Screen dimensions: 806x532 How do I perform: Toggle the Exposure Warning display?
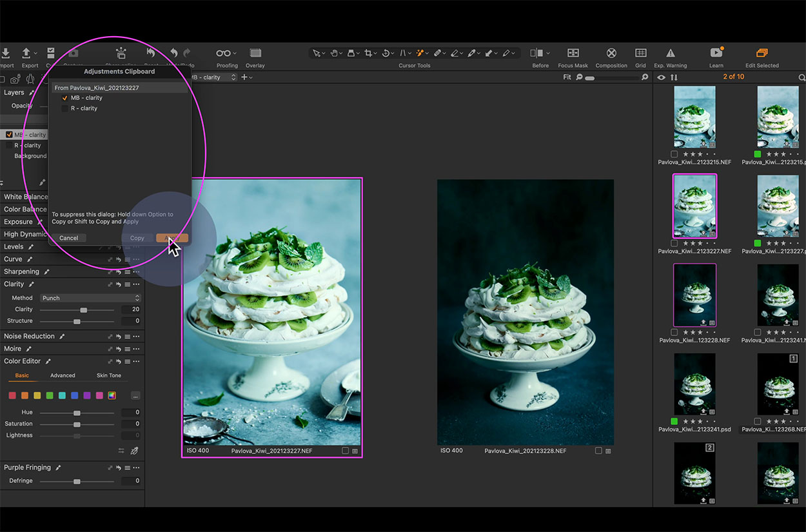coord(671,53)
